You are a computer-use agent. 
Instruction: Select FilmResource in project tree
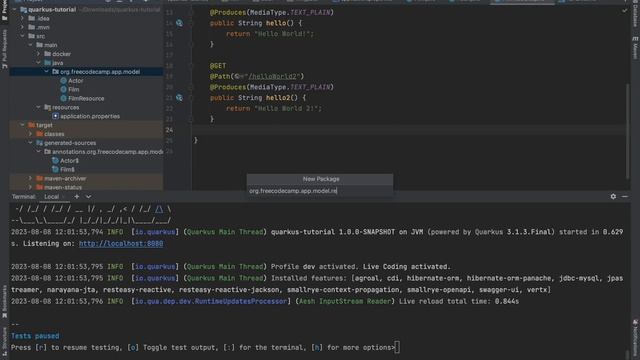pyautogui.click(x=86, y=98)
